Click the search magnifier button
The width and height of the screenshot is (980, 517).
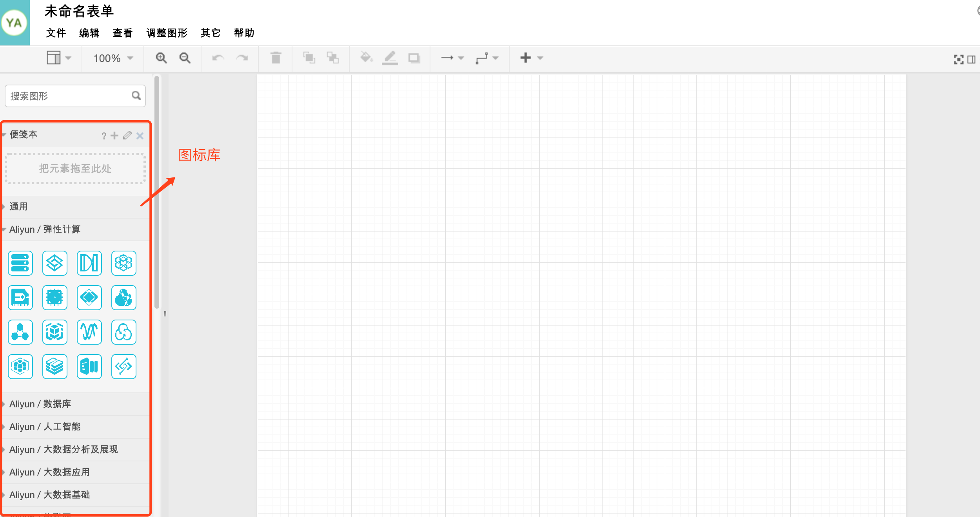(x=136, y=96)
